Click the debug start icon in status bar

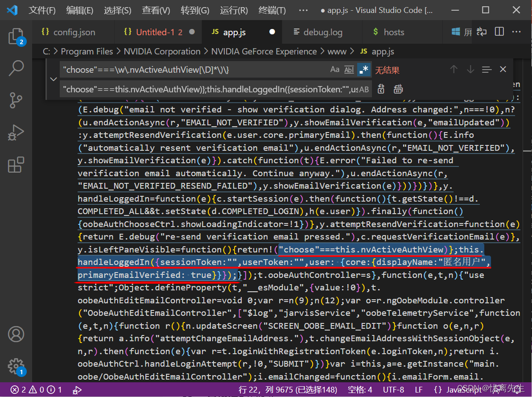pos(77,390)
